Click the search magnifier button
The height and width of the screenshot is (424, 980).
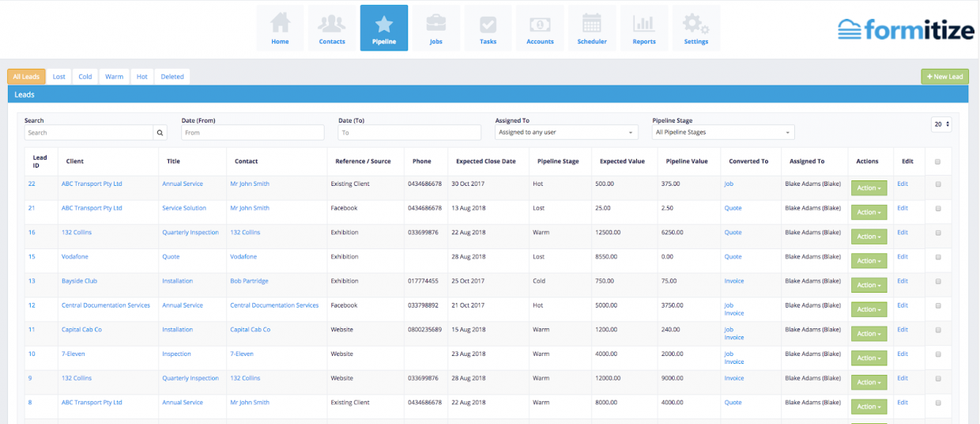160,133
